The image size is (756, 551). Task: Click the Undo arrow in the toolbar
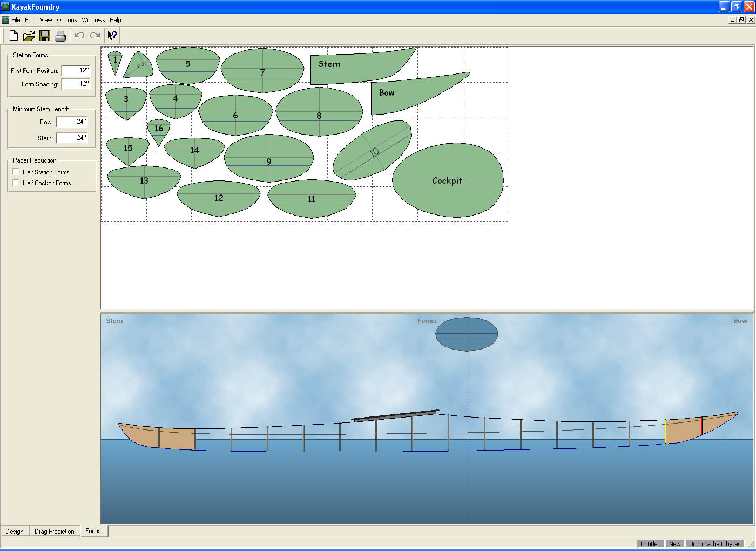(79, 36)
